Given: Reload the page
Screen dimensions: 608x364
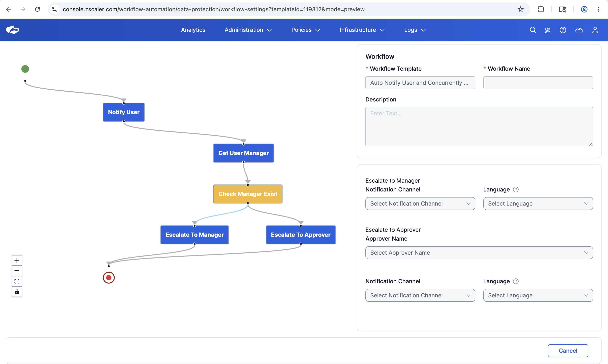Looking at the screenshot, I should 37,9.
